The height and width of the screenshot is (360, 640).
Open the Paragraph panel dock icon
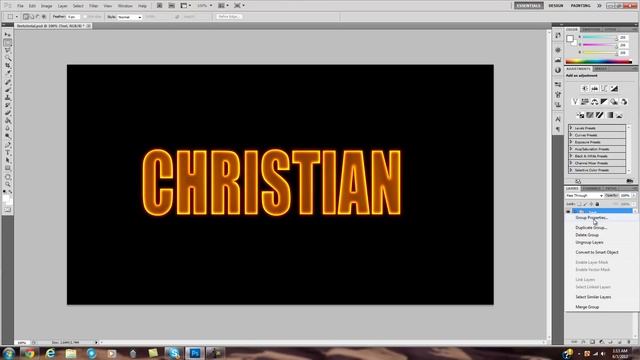pyautogui.click(x=558, y=129)
